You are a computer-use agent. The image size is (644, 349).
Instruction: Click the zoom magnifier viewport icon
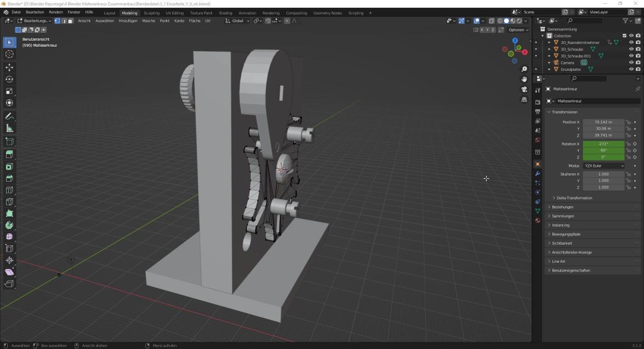(524, 69)
